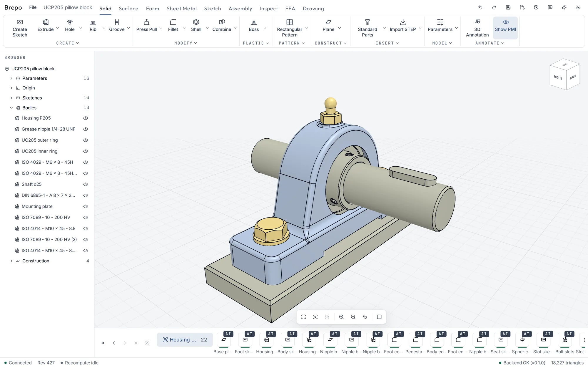Open the Assembly tab
This screenshot has height=368, width=588.
click(x=240, y=9)
